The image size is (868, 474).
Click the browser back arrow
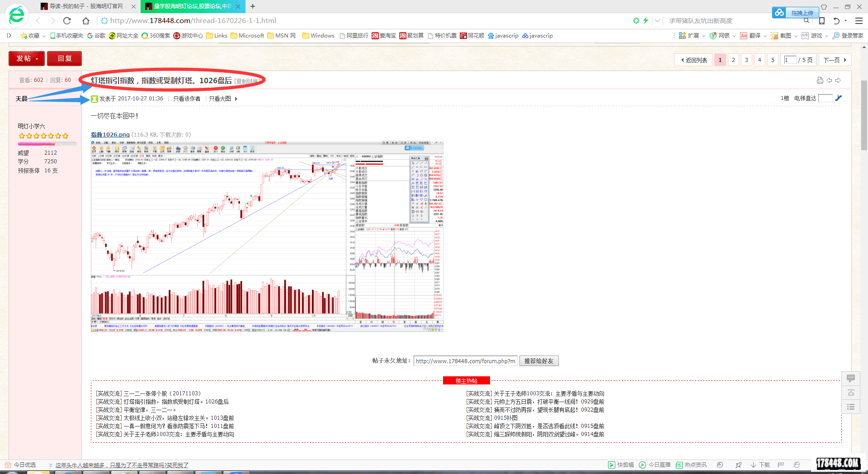tap(38, 21)
